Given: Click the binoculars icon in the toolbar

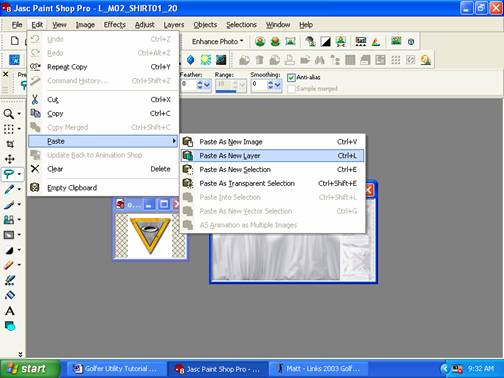Looking at the screenshot, I should coord(320,60).
